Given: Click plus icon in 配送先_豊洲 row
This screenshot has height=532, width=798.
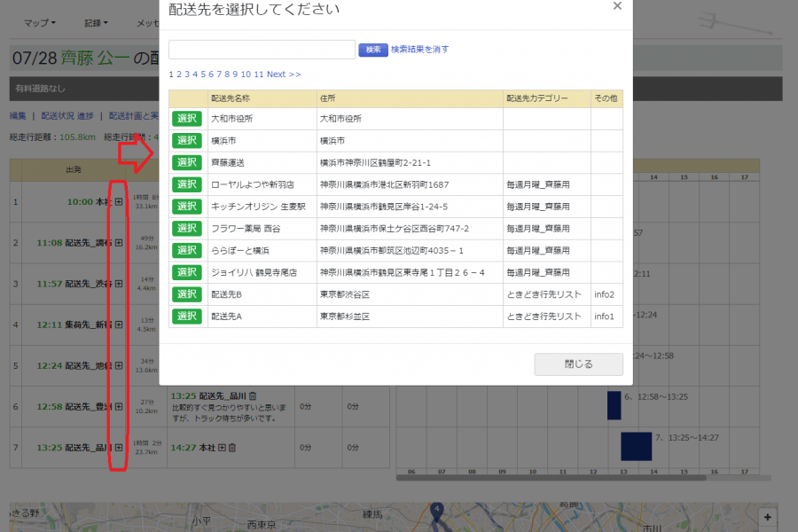Looking at the screenshot, I should click(x=118, y=406).
